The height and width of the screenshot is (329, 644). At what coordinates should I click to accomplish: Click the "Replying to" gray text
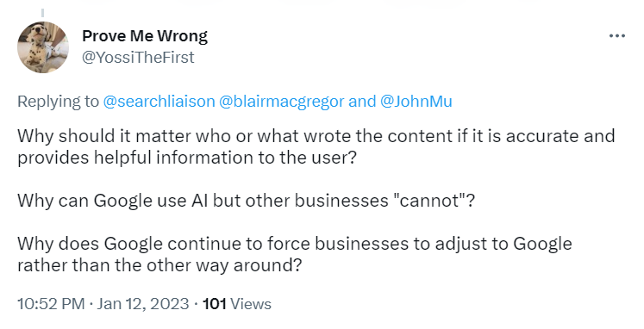tap(59, 102)
